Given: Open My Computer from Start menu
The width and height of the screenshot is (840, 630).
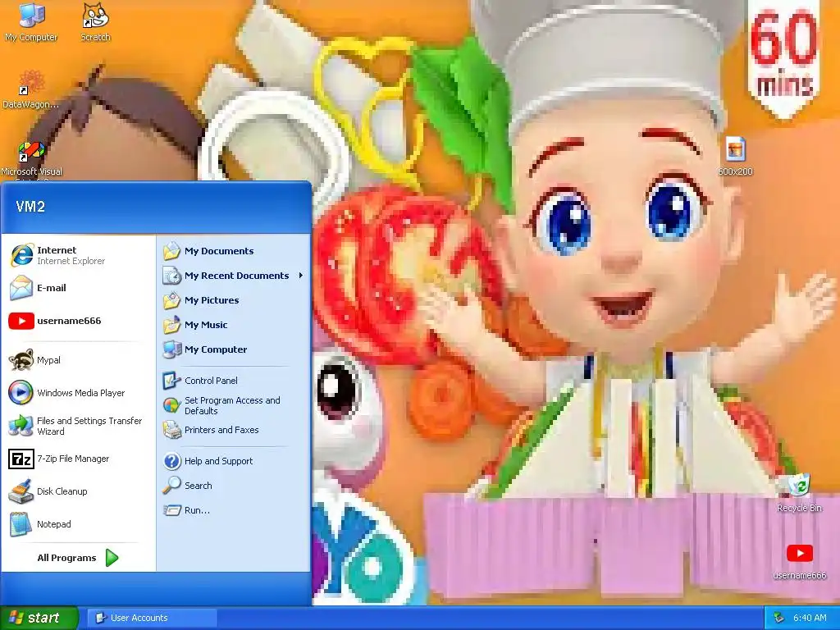Looking at the screenshot, I should pos(234,349).
